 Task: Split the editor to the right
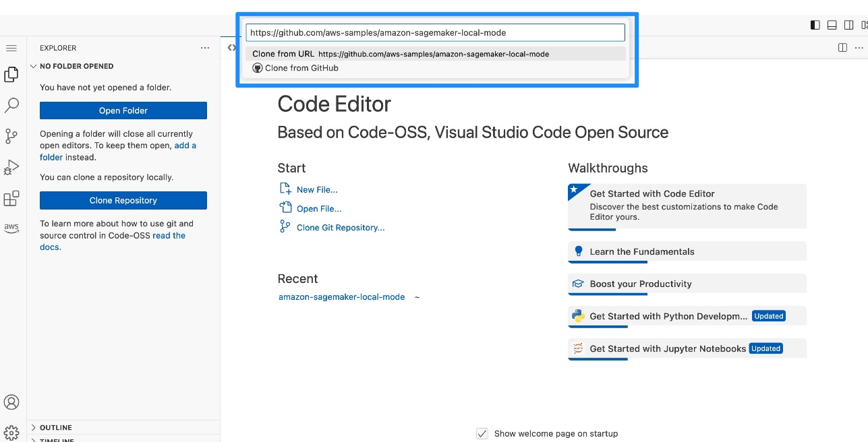click(842, 47)
